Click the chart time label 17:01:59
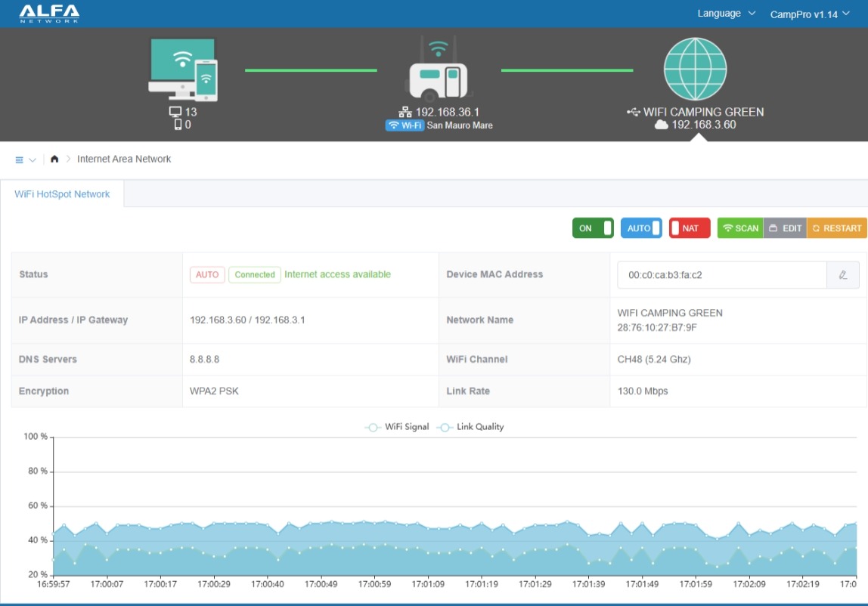This screenshot has width=868, height=606. click(x=696, y=584)
